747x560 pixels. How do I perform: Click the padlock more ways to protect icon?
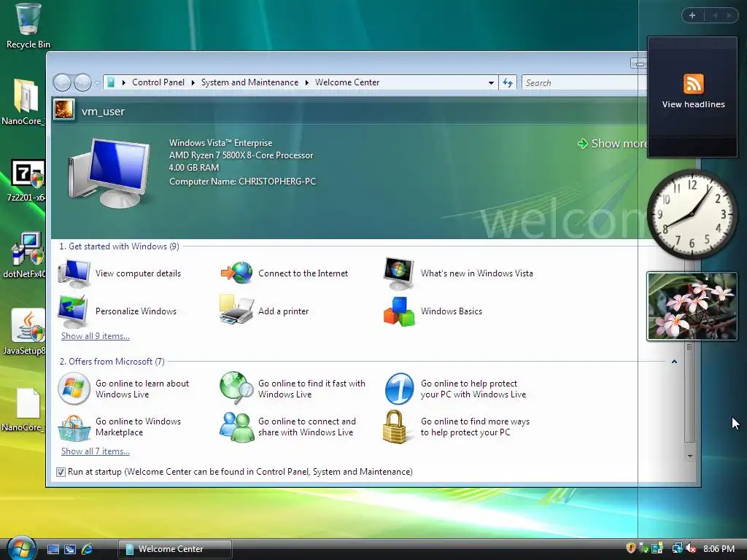[x=395, y=427]
